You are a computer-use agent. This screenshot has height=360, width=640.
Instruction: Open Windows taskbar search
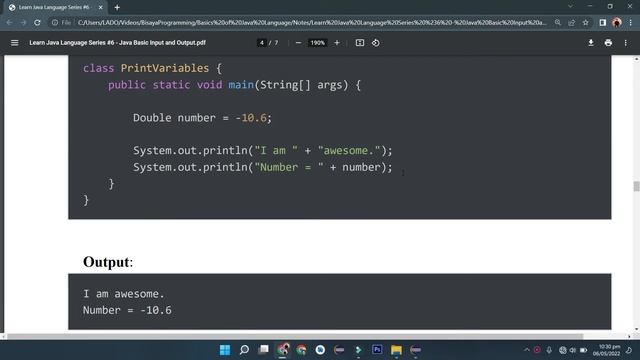(x=244, y=350)
